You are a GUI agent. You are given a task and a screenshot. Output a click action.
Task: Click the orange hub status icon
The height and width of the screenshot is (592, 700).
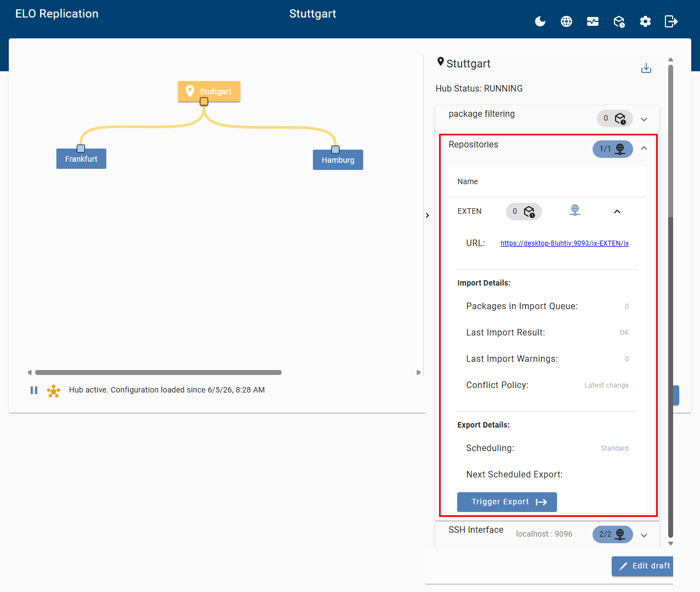(x=54, y=391)
